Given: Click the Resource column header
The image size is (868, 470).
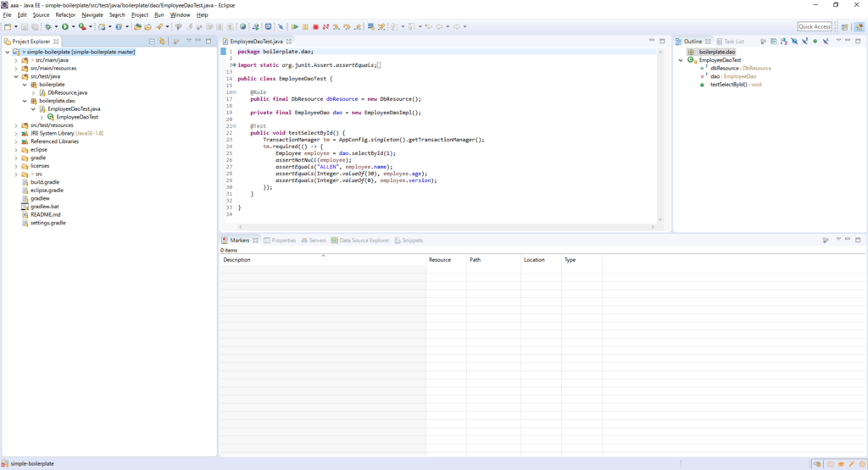Looking at the screenshot, I should click(446, 260).
